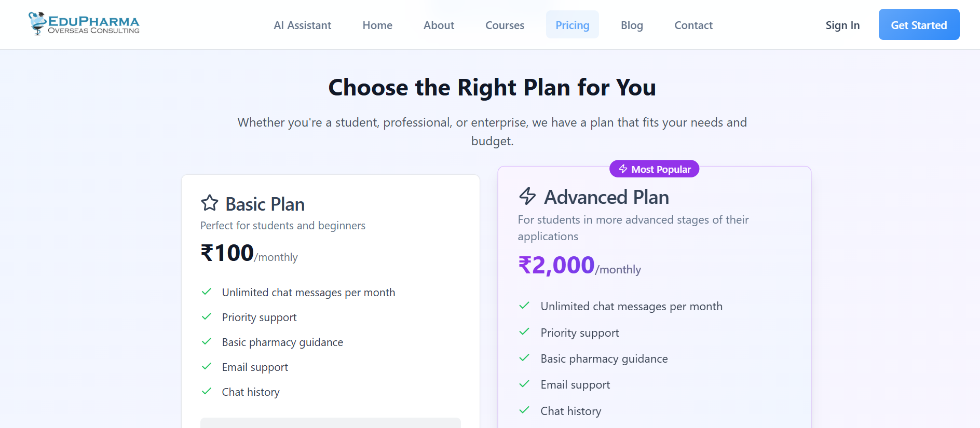The width and height of the screenshot is (980, 428).
Task: Click the lightning icon beside Advanced Plan
Action: [x=527, y=196]
